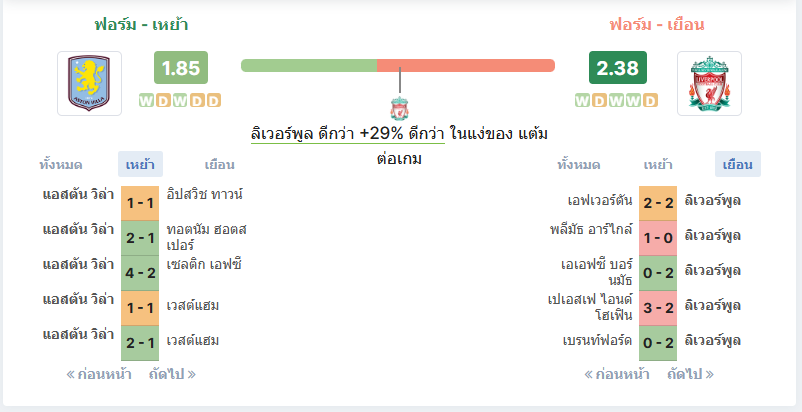Viewport: 802px width, 412px height.
Task: Select เหย้า tab in Aston Villa section
Action: point(141,165)
